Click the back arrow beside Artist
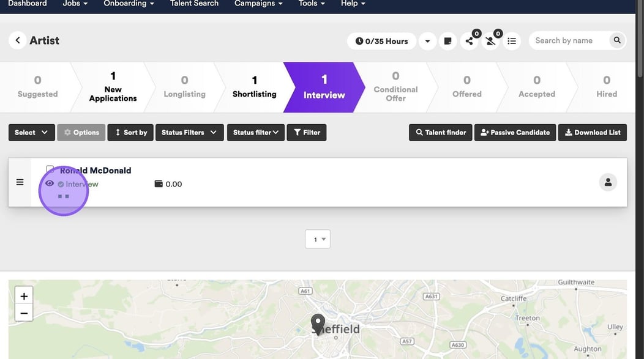This screenshot has width=644, height=359. click(18, 40)
